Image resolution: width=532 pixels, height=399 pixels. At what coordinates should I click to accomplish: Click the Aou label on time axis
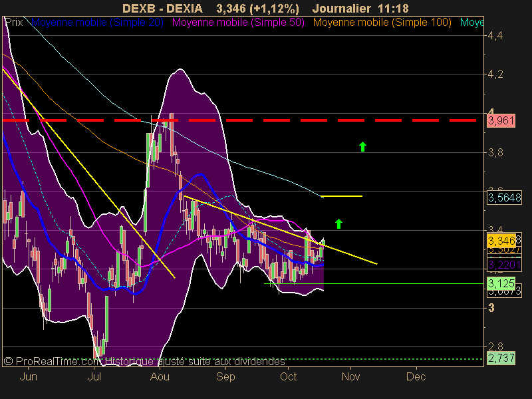(160, 377)
